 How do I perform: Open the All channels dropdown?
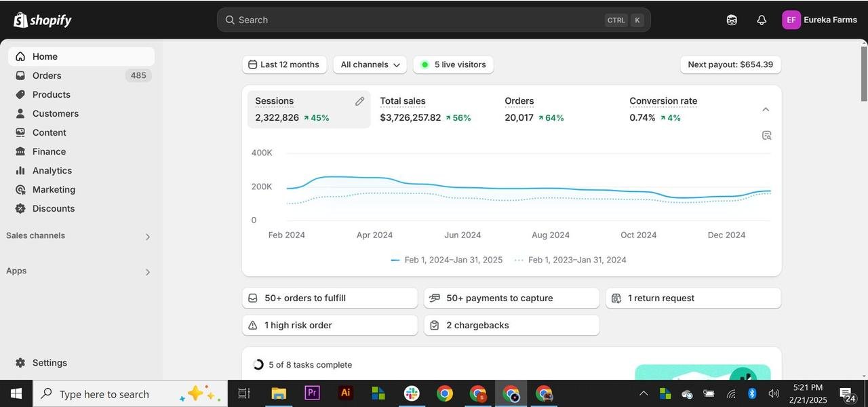click(x=370, y=64)
